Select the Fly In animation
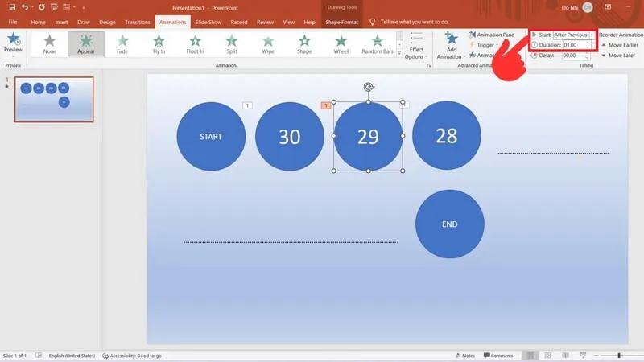This screenshot has width=644, height=362. click(x=159, y=44)
